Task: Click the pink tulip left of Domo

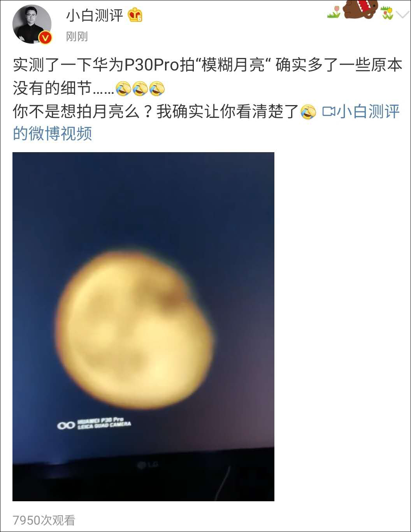Action: 334,12
